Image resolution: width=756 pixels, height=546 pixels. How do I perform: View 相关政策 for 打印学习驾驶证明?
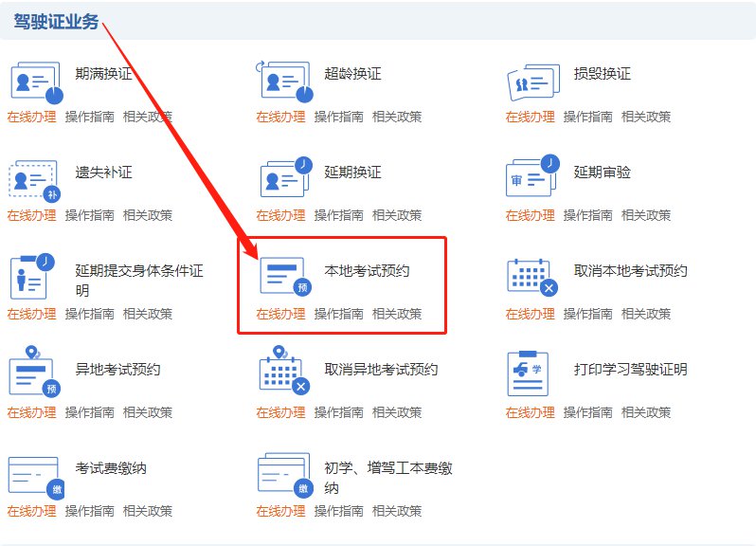tap(646, 412)
